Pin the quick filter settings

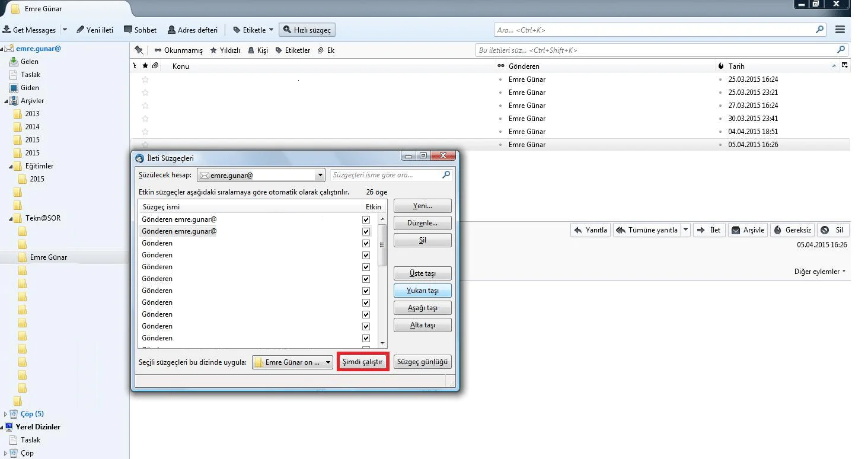139,50
